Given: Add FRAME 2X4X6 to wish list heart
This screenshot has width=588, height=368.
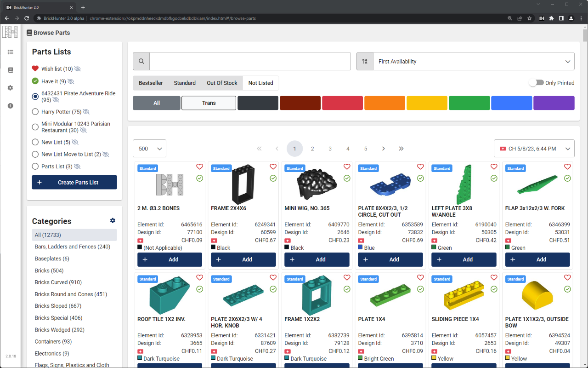Looking at the screenshot, I should [273, 167].
